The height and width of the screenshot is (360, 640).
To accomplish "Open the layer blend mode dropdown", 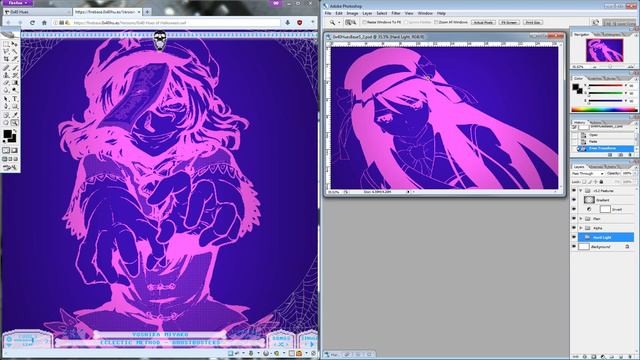I will pyautogui.click(x=588, y=173).
